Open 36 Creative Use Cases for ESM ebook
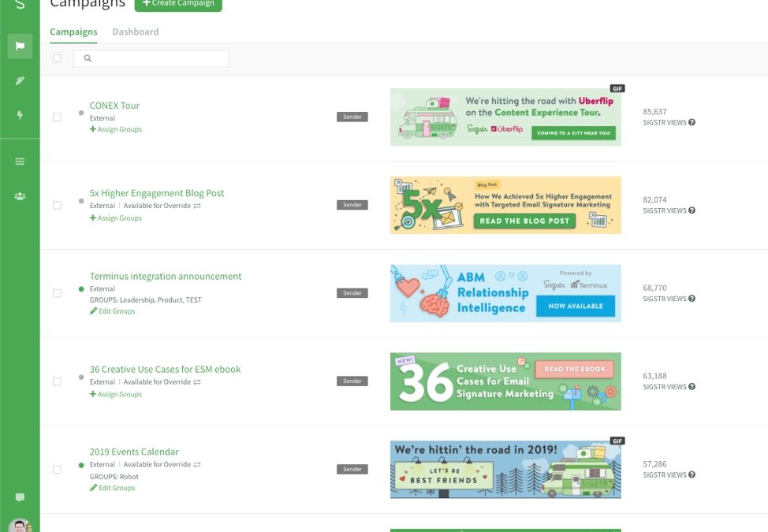 click(x=165, y=369)
